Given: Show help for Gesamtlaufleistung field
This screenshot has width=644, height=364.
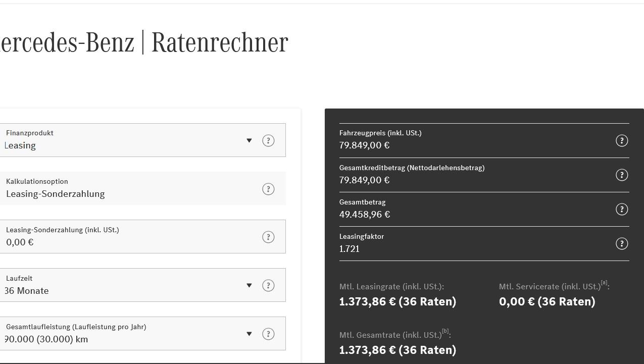Looking at the screenshot, I should (268, 334).
